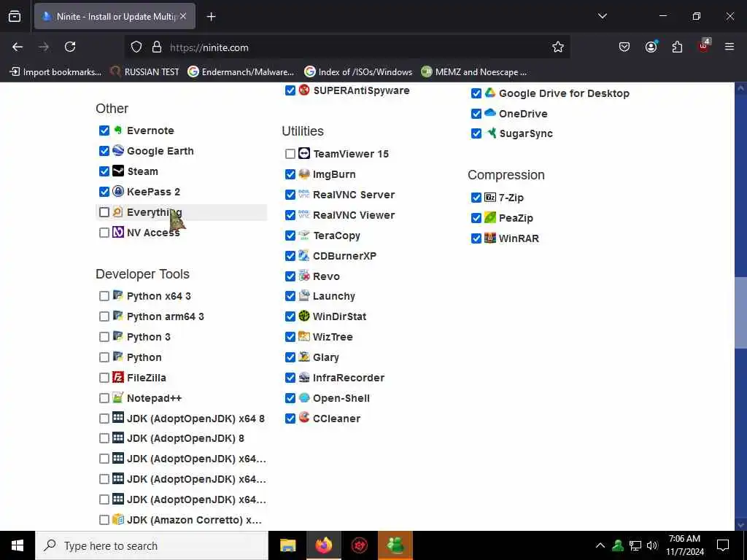Click the TeraCopy icon
The image size is (747, 560).
pyautogui.click(x=304, y=236)
